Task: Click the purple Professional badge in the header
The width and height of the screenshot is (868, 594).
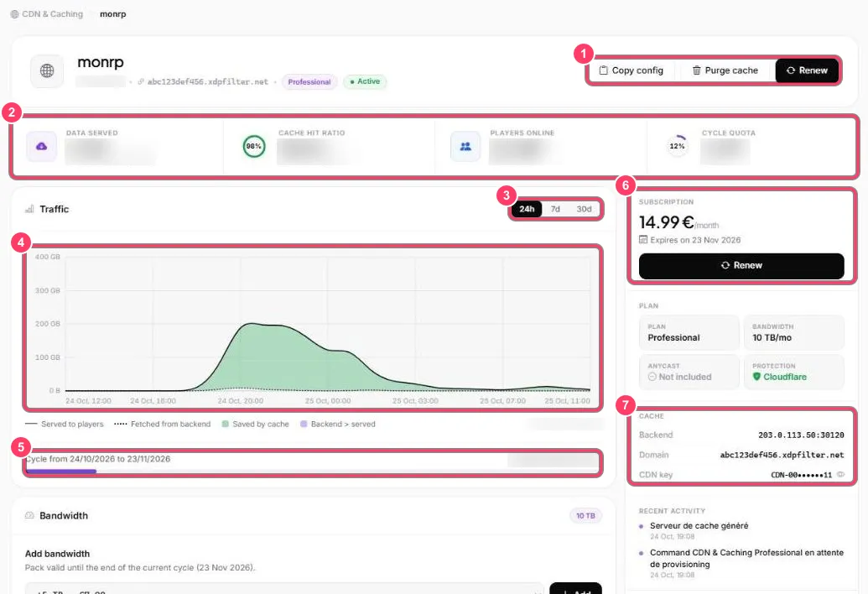Action: 309,82
